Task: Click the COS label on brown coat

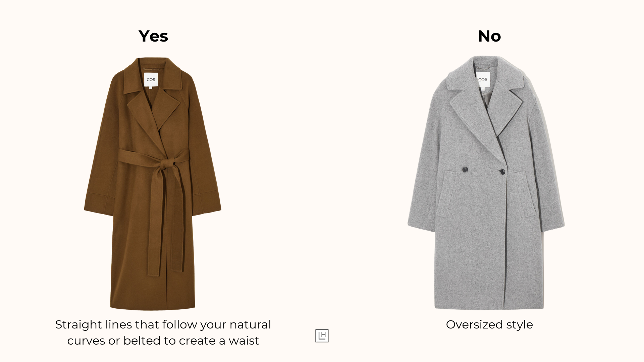Action: coord(151,80)
